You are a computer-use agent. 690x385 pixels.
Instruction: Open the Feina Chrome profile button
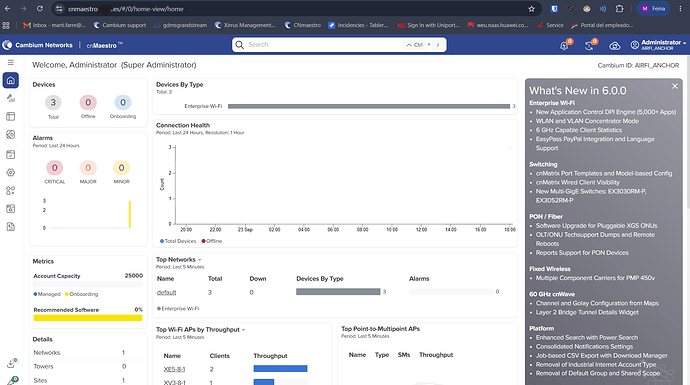tap(653, 9)
